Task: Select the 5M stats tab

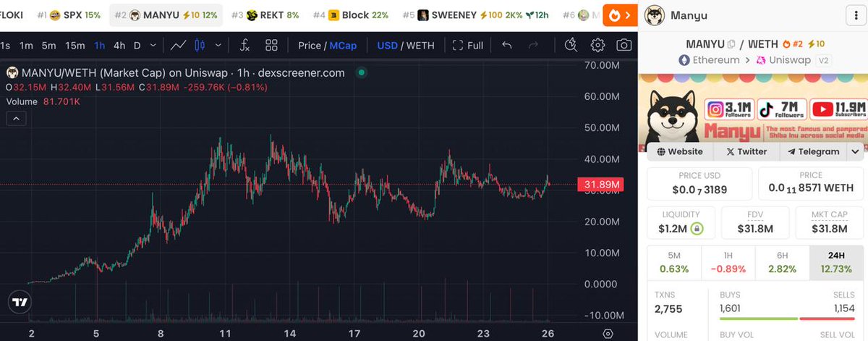Action: (673, 262)
